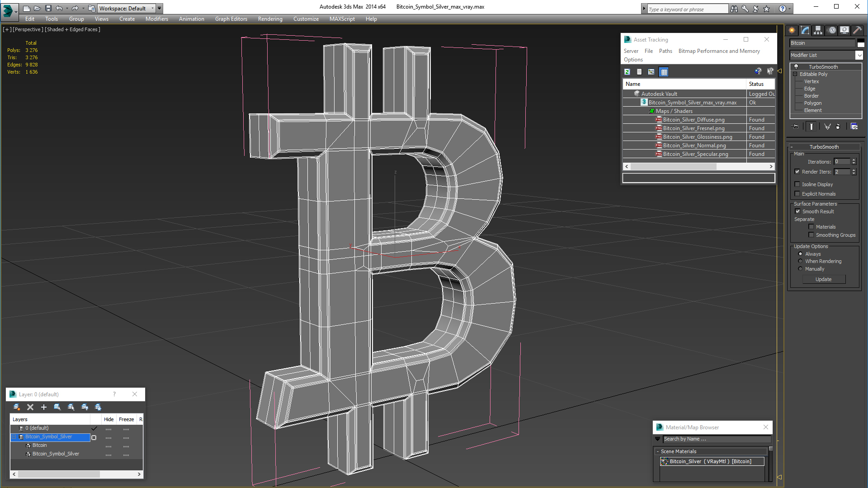Open the Motion panel tab

click(x=832, y=30)
